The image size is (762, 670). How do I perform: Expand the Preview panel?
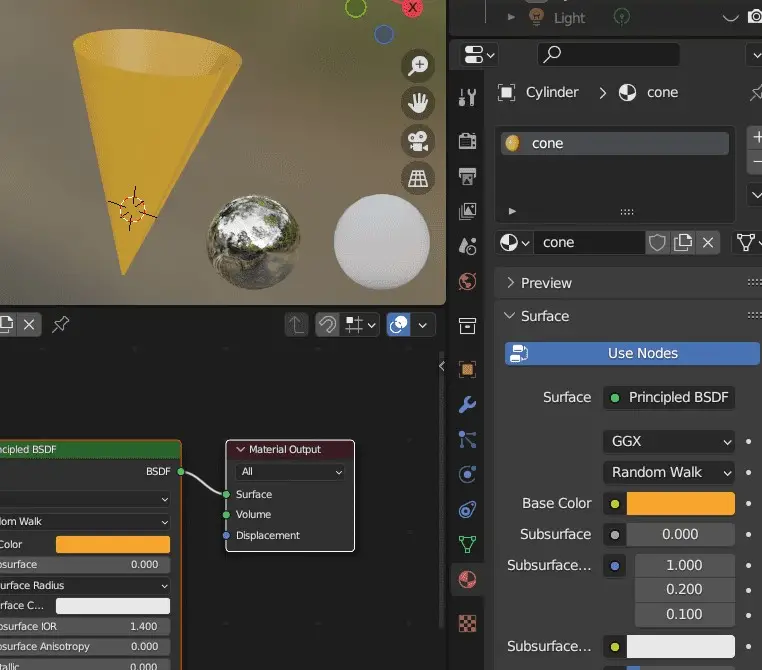point(510,283)
